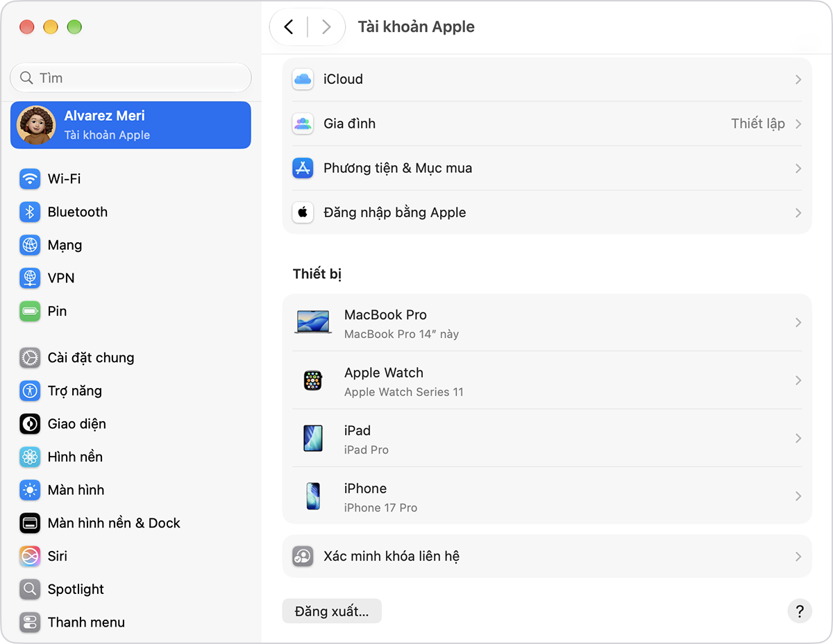Click the yellow minimize window button

(x=51, y=27)
